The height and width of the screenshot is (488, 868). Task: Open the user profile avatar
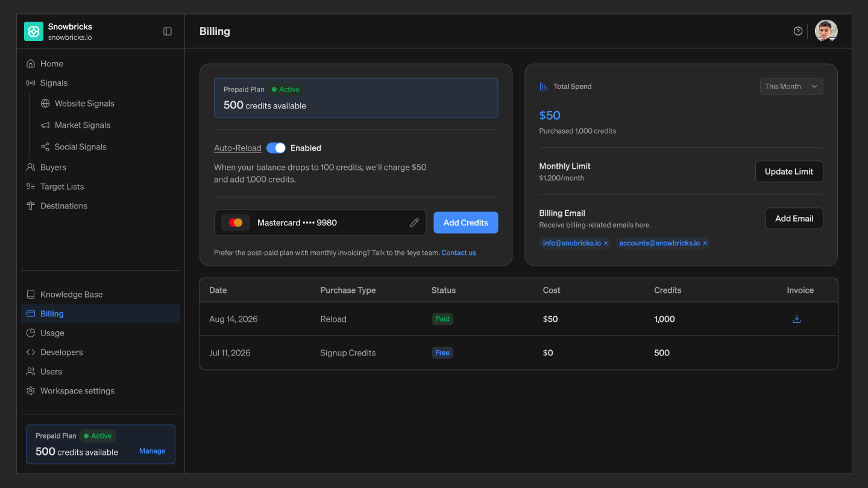[x=826, y=31]
